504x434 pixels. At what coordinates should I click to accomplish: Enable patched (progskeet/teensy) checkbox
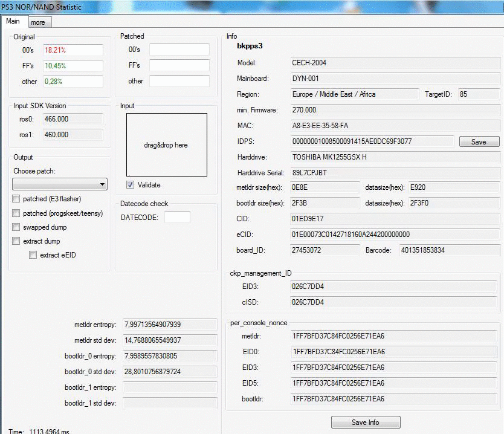pyautogui.click(x=16, y=213)
